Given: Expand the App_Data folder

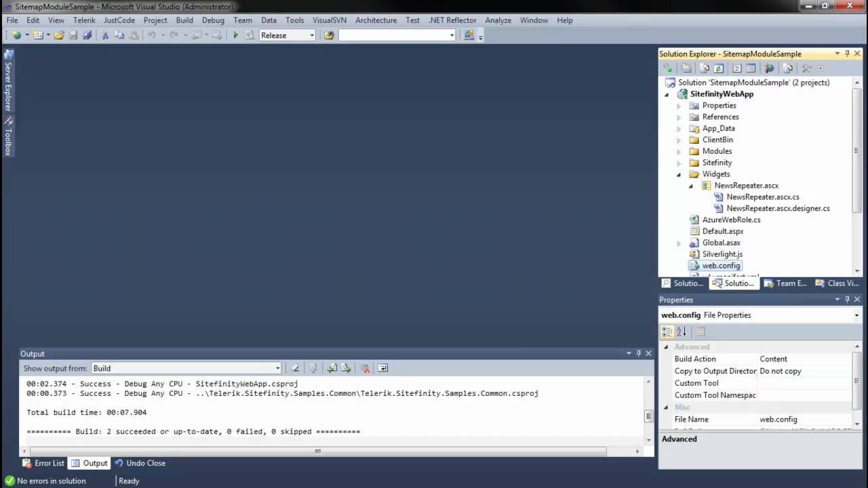Looking at the screenshot, I should (679, 129).
